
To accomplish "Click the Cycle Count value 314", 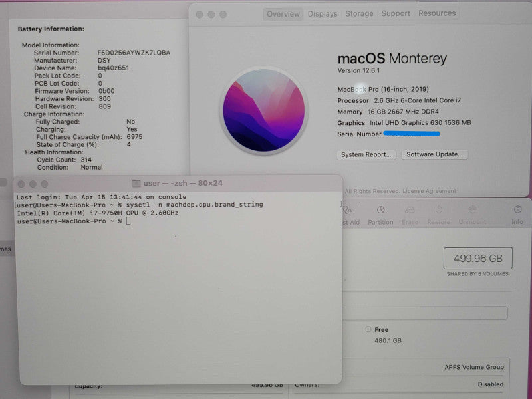I will pyautogui.click(x=86, y=160).
